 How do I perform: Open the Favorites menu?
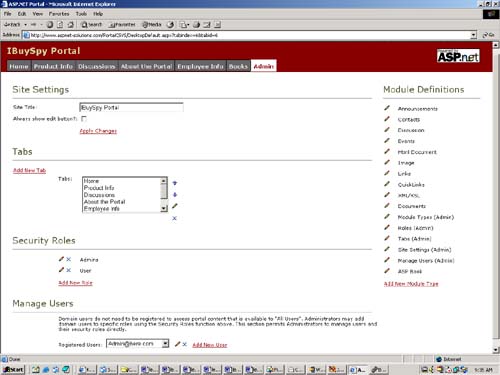tap(59, 14)
